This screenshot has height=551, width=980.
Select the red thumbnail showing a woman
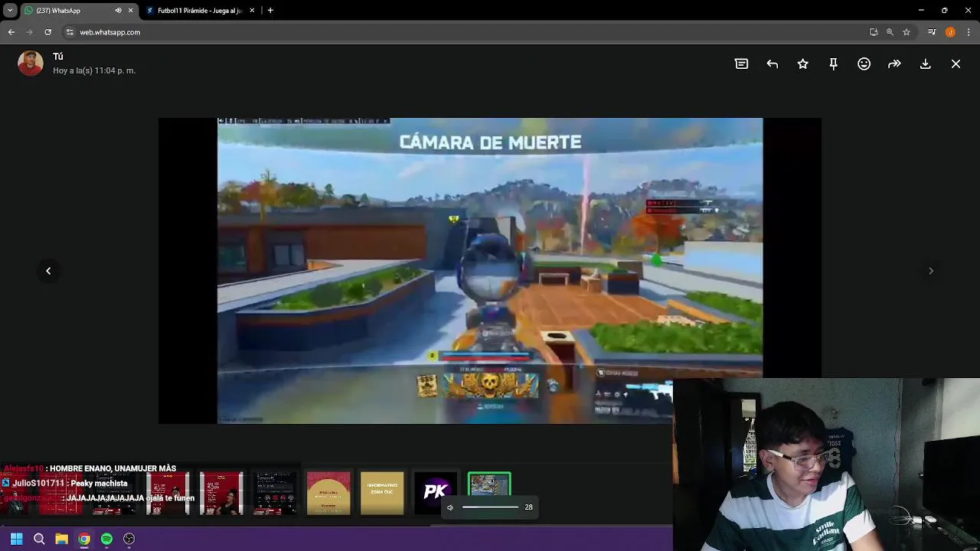coord(221,493)
